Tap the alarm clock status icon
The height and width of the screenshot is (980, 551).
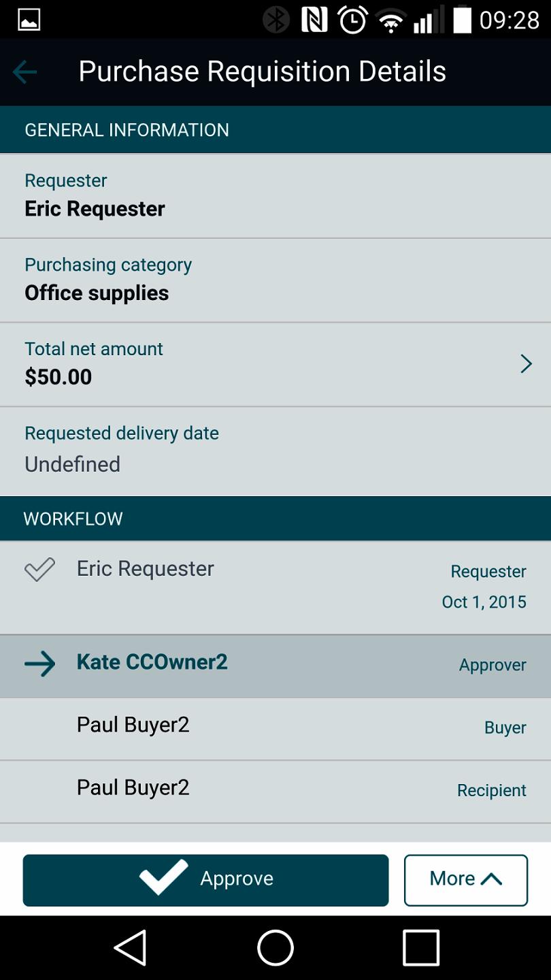pyautogui.click(x=352, y=20)
